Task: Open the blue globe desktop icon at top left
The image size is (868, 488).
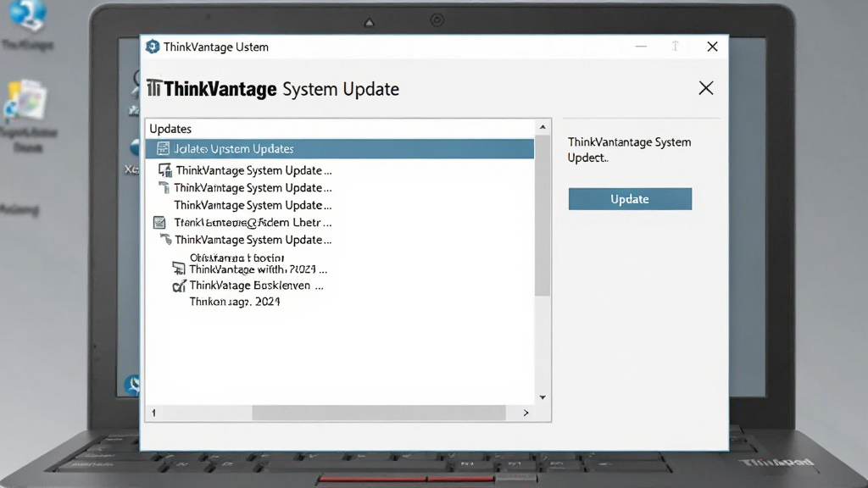Action: click(28, 15)
